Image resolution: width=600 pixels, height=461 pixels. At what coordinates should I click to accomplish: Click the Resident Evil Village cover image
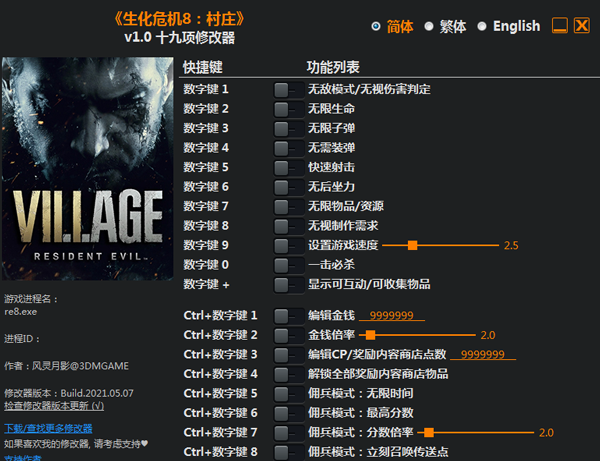pyautogui.click(x=87, y=171)
